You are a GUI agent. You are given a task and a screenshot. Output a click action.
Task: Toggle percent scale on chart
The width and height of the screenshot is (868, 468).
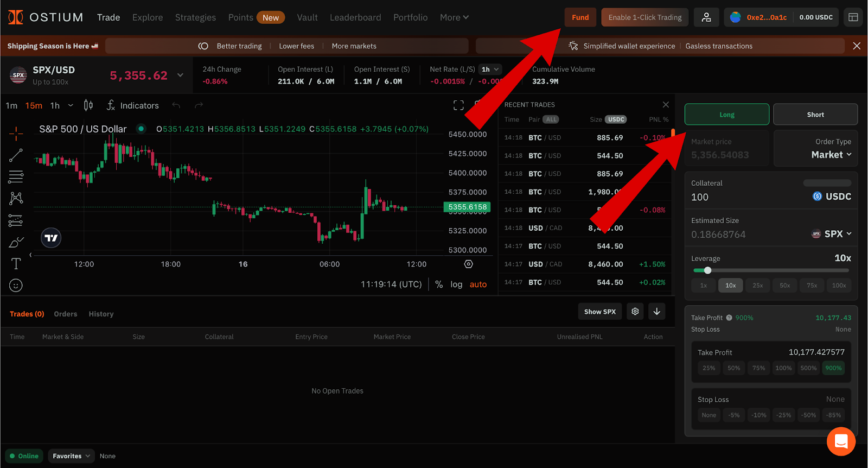click(439, 284)
